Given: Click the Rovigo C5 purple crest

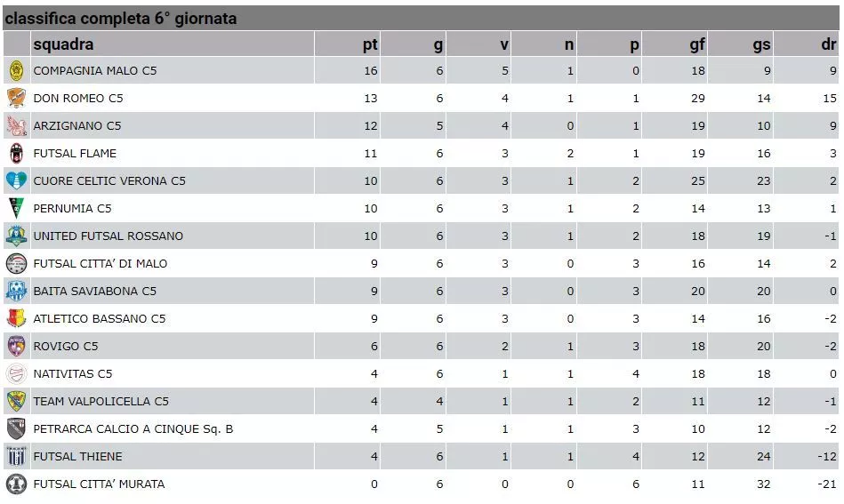Looking at the screenshot, I should (x=17, y=346).
